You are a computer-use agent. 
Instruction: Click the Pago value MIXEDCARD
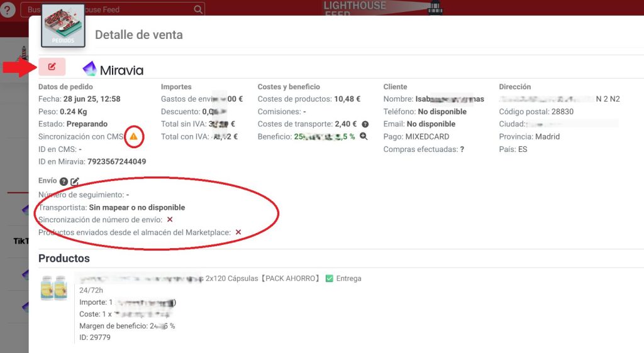coord(427,136)
